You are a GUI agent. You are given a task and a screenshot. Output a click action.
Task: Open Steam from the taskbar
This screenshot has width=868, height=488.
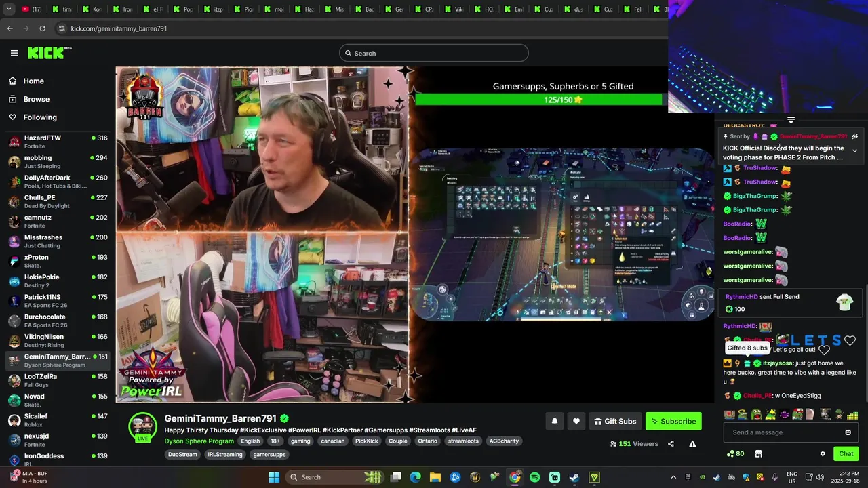[574, 477]
